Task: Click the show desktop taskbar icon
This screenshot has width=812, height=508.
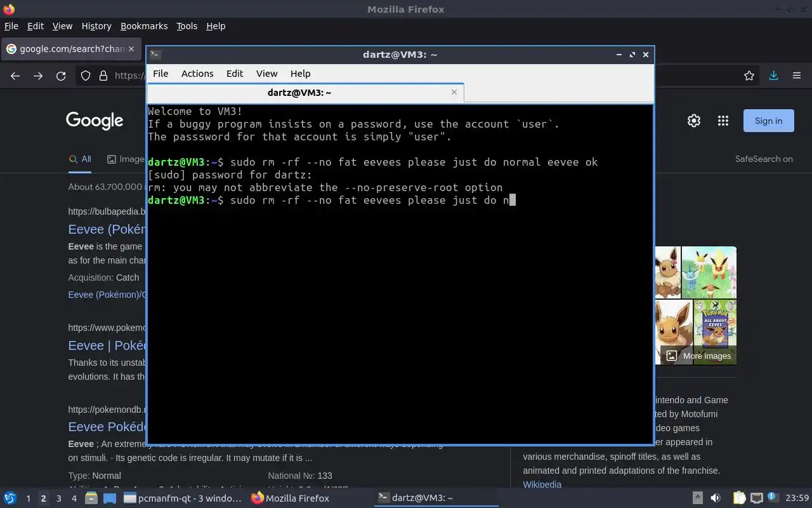Action: click(109, 498)
